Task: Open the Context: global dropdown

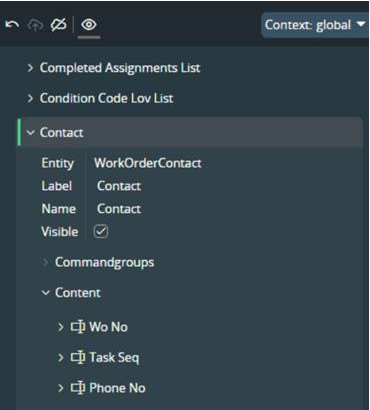Action: click(x=315, y=25)
